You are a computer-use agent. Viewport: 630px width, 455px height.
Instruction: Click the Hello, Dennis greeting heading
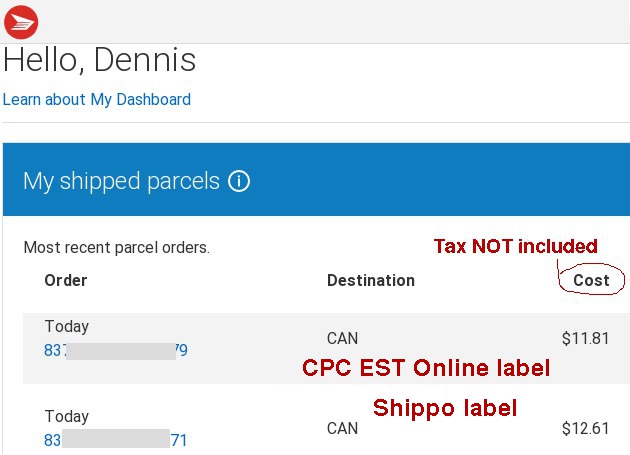pyautogui.click(x=100, y=60)
